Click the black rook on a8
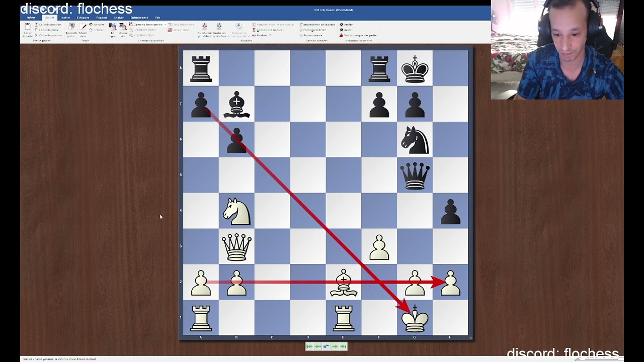644x362 pixels. coord(201,69)
